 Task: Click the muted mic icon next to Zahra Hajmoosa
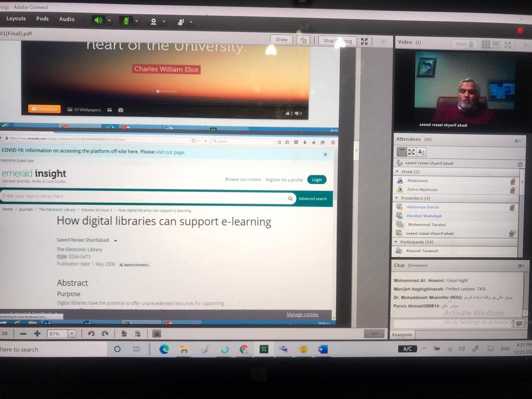pos(513,190)
